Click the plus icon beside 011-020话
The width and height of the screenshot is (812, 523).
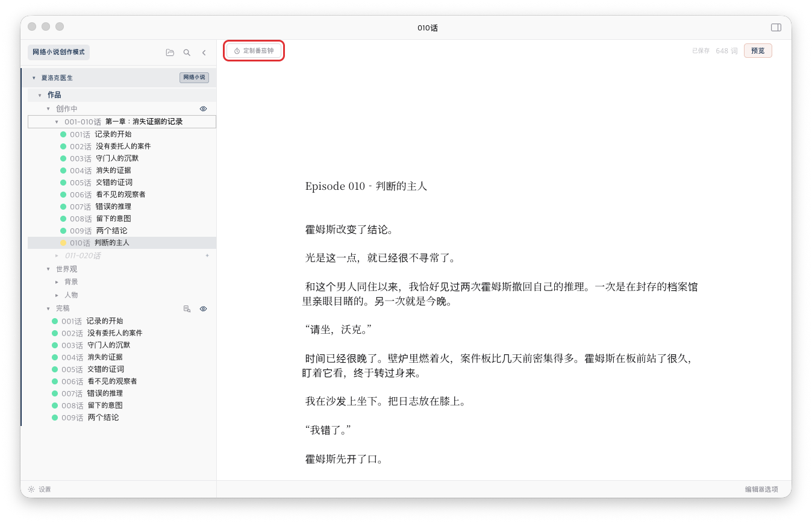(207, 255)
